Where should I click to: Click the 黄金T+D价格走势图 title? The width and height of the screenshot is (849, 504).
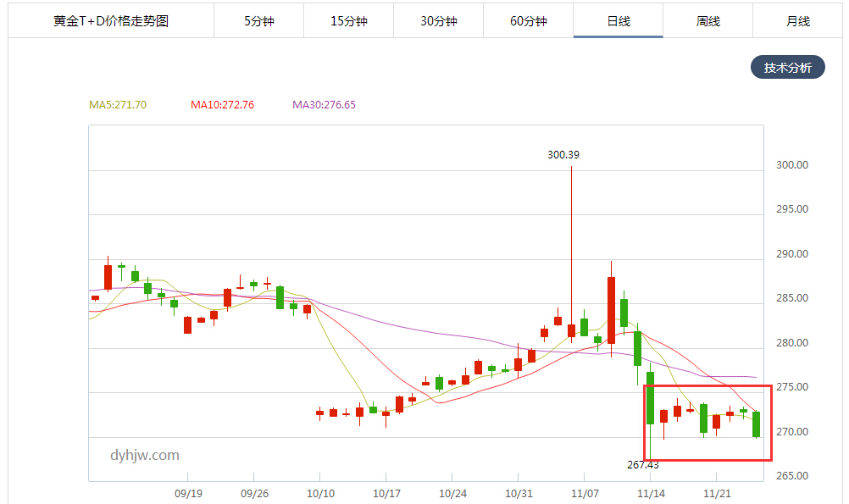pos(111,21)
